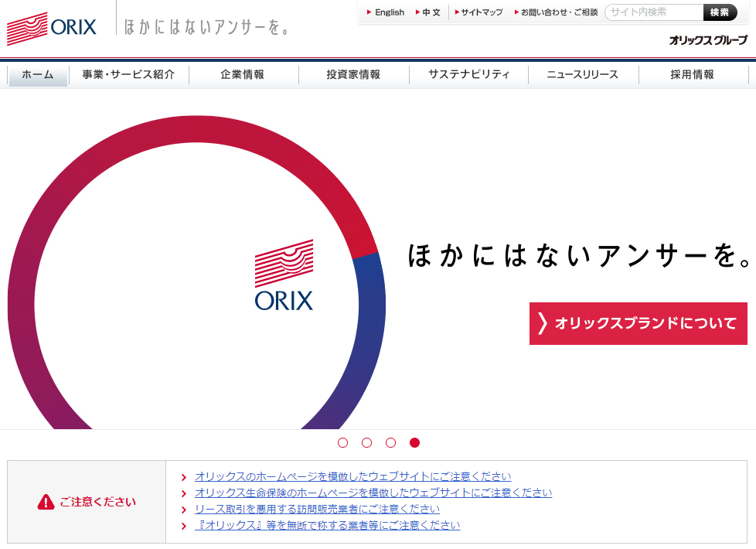Click the chevron icon on オリックスブランドについて button
This screenshot has width=756, height=549.
click(x=543, y=323)
